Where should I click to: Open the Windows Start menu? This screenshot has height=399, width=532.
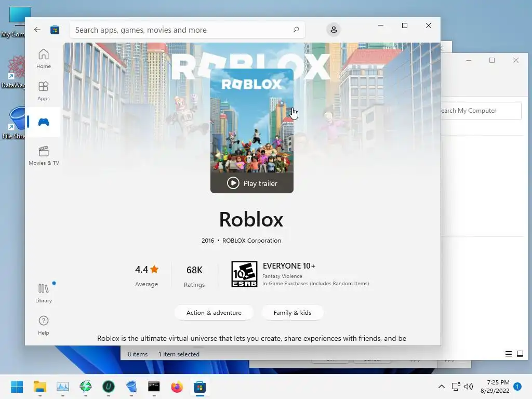pos(17,387)
